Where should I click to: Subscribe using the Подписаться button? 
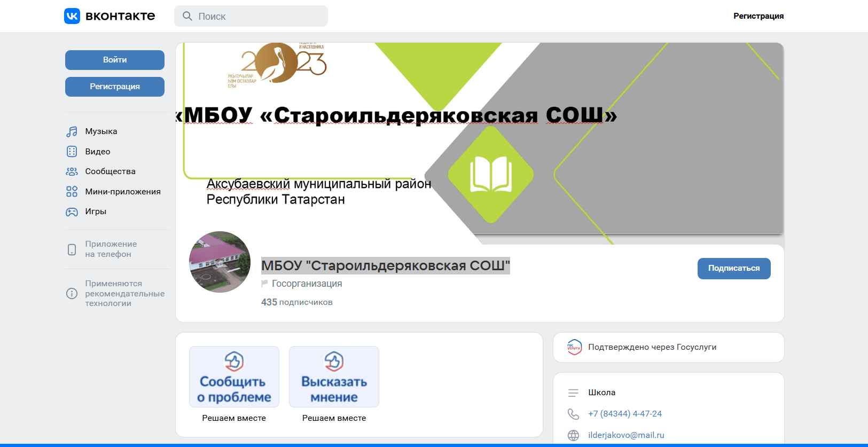click(733, 269)
